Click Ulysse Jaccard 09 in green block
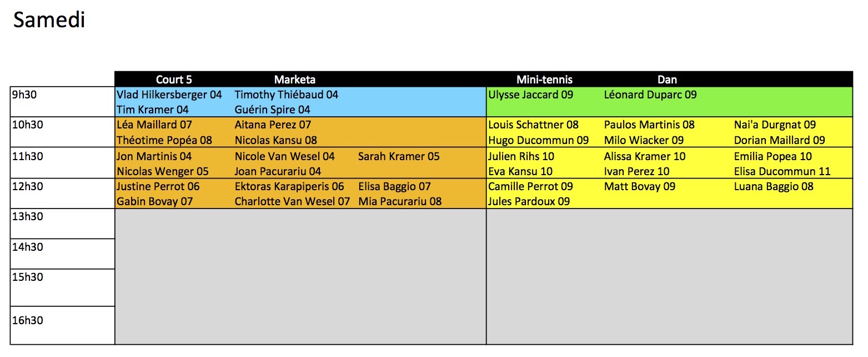 pyautogui.click(x=530, y=95)
